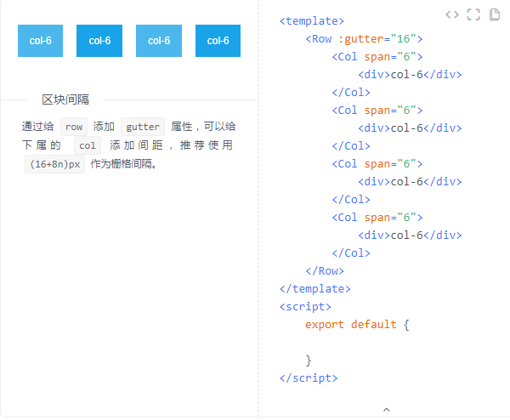Click the 区块间隔 section heading

coord(65,99)
